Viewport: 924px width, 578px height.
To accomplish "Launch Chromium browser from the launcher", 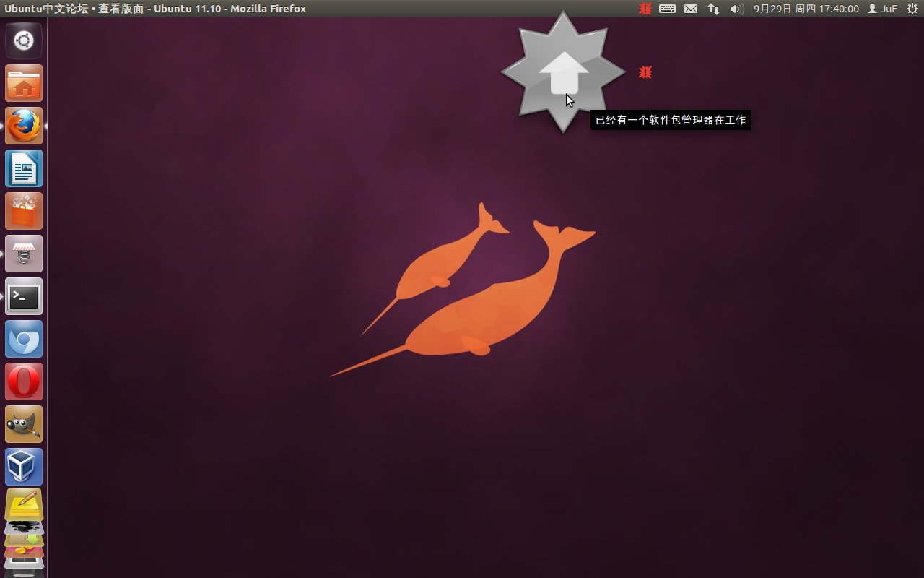I will (x=24, y=339).
